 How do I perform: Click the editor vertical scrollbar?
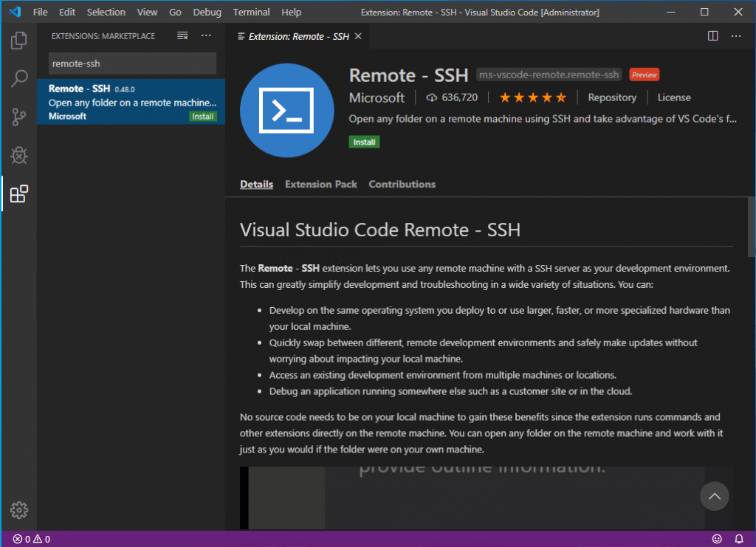point(751,227)
